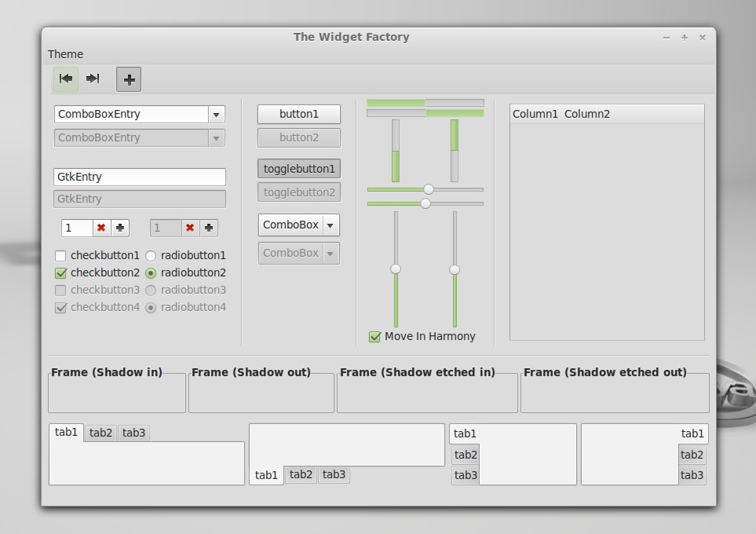Open the Theme menu

[66, 54]
